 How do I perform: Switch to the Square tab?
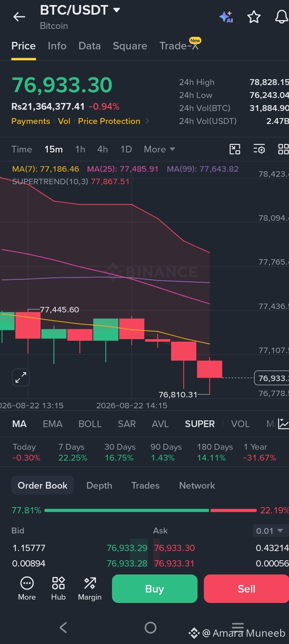point(130,46)
